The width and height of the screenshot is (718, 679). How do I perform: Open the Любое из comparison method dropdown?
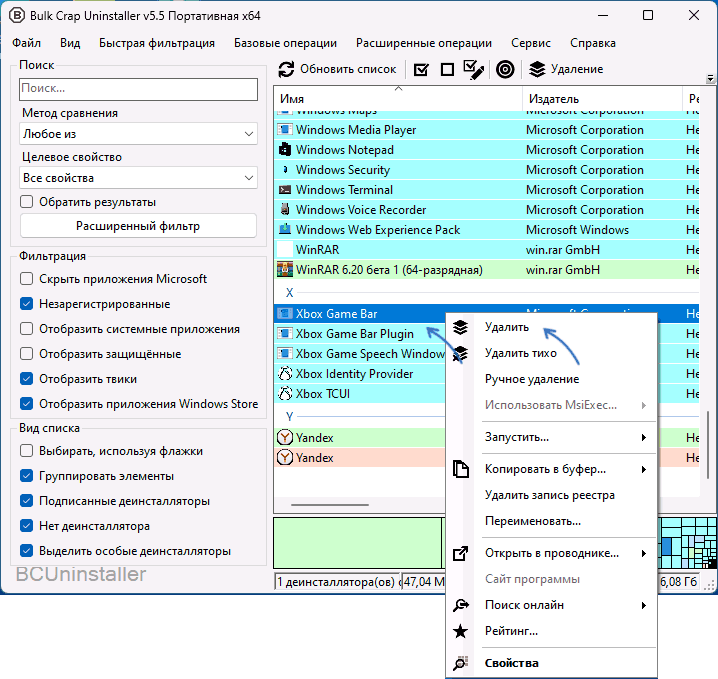tap(138, 134)
